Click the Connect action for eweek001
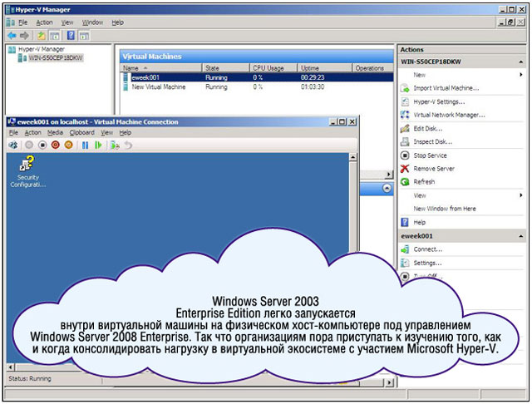Screen dimensions: 532x404 (428, 249)
